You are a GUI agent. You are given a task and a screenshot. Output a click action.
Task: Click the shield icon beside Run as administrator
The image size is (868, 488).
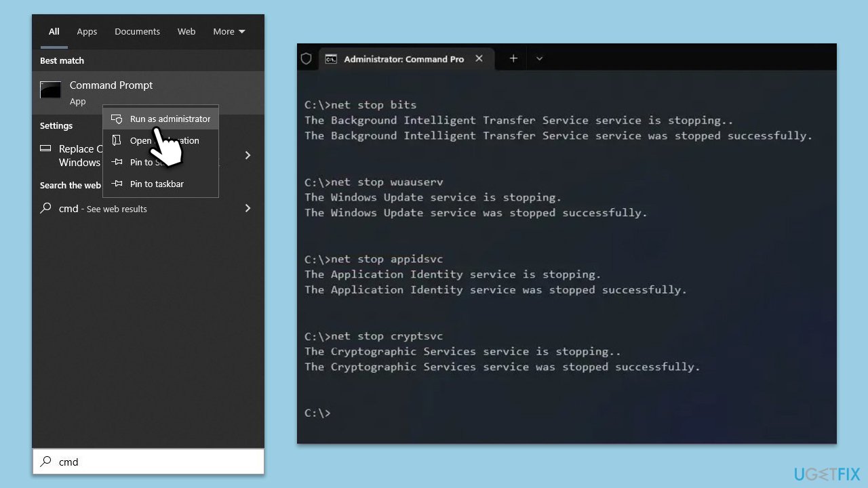[117, 119]
